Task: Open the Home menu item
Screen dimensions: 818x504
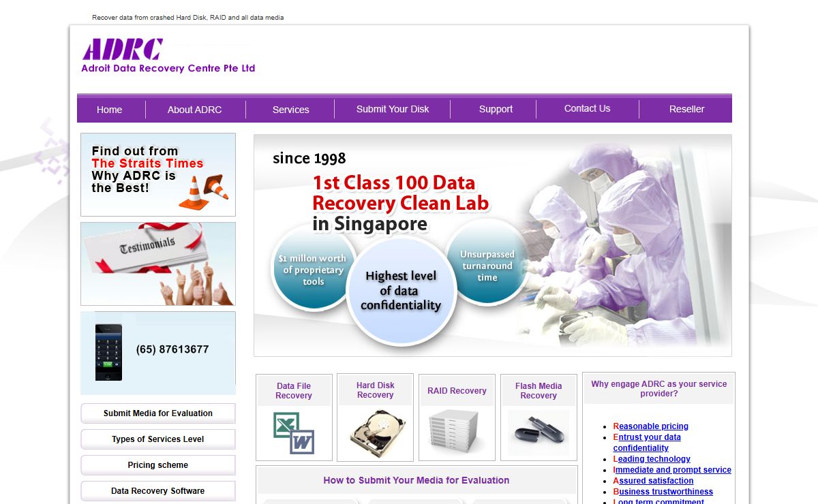Action: (109, 110)
